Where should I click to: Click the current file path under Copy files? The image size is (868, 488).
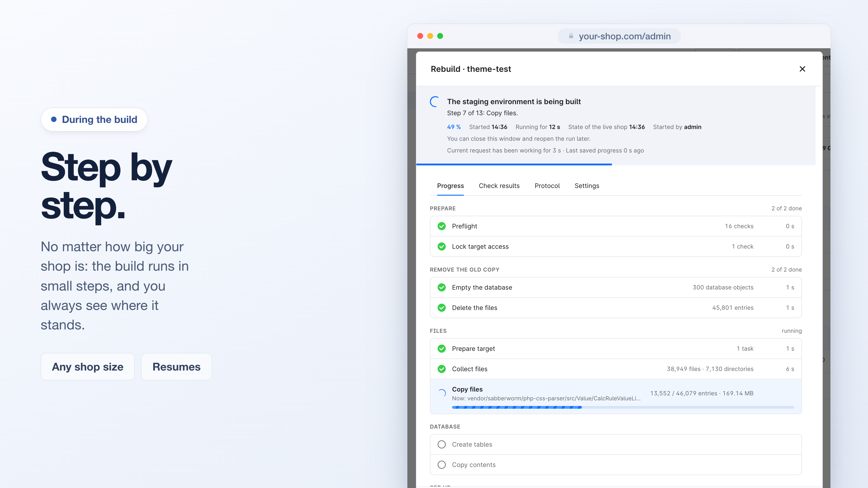point(546,398)
